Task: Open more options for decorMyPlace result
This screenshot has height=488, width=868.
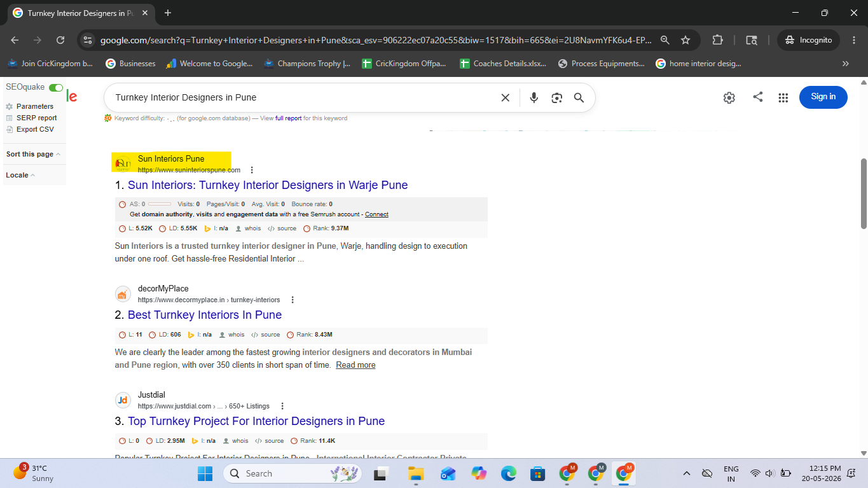Action: click(x=293, y=300)
